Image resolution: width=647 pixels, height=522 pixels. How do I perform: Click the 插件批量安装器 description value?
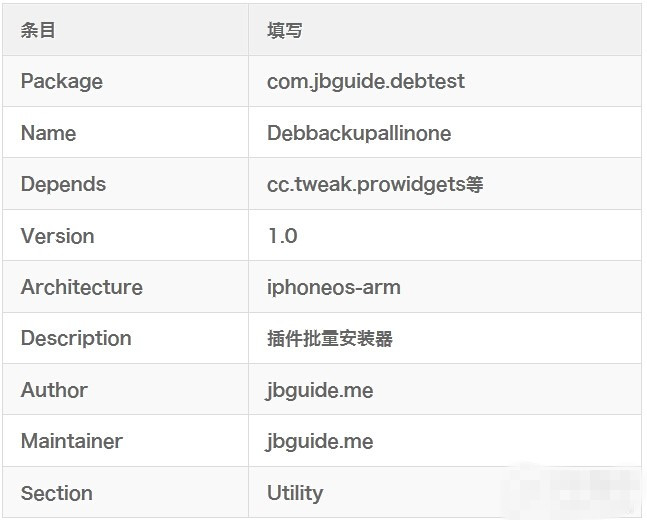pos(329,339)
